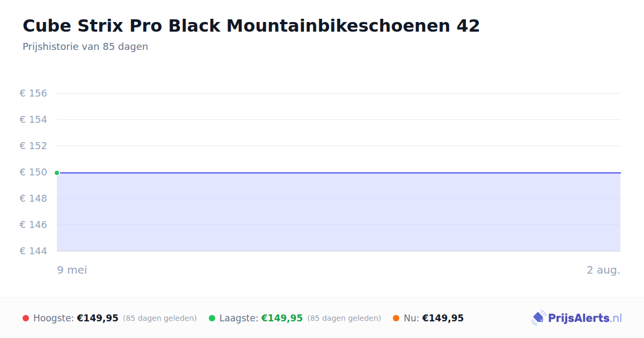The height and width of the screenshot is (338, 644).
Task: Click the green start point on the chart
Action: click(57, 173)
